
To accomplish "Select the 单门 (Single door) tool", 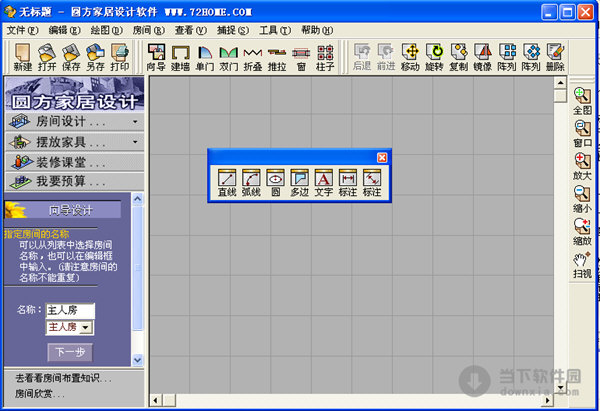I will (204, 56).
